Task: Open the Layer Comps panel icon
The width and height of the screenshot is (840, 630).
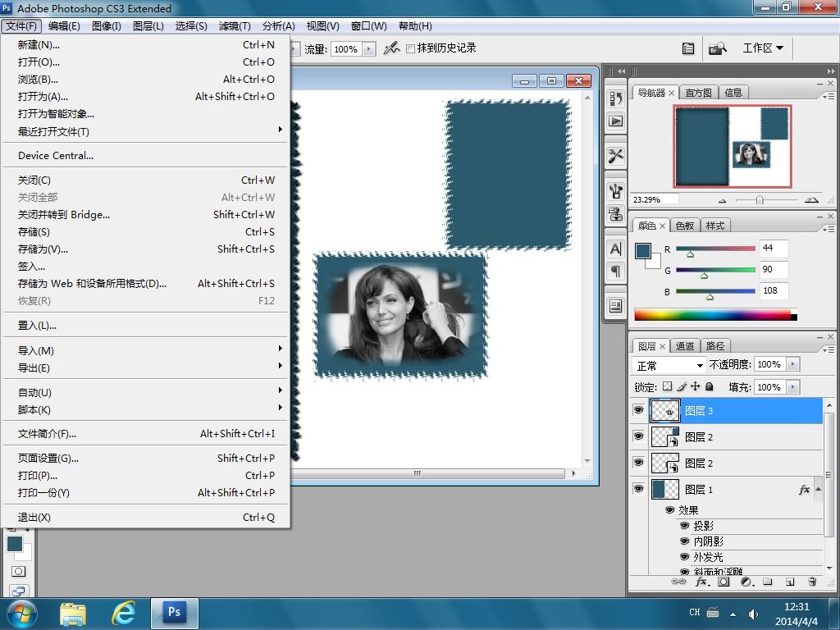Action: [x=616, y=306]
